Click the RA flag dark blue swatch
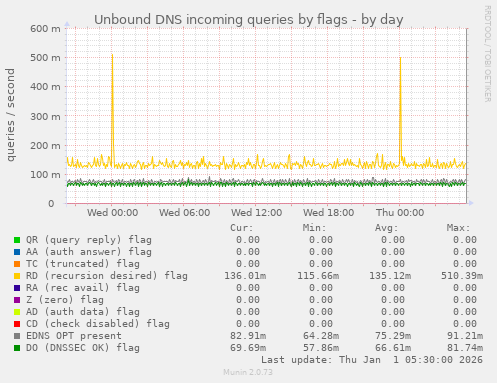 tap(17, 288)
